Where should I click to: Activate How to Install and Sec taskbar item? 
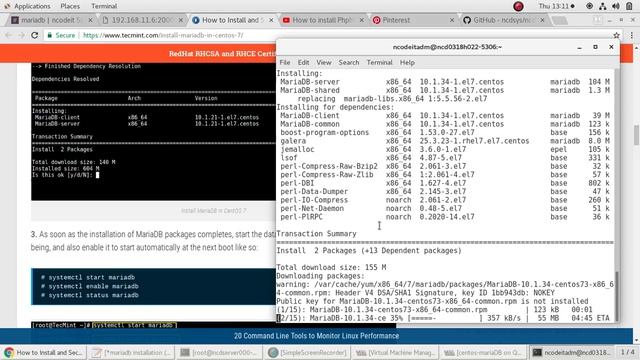coord(43,352)
